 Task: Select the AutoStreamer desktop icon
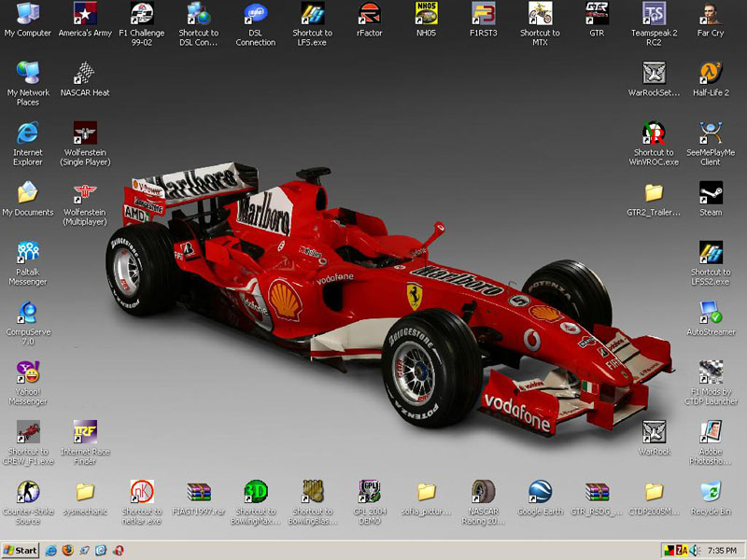tap(711, 318)
